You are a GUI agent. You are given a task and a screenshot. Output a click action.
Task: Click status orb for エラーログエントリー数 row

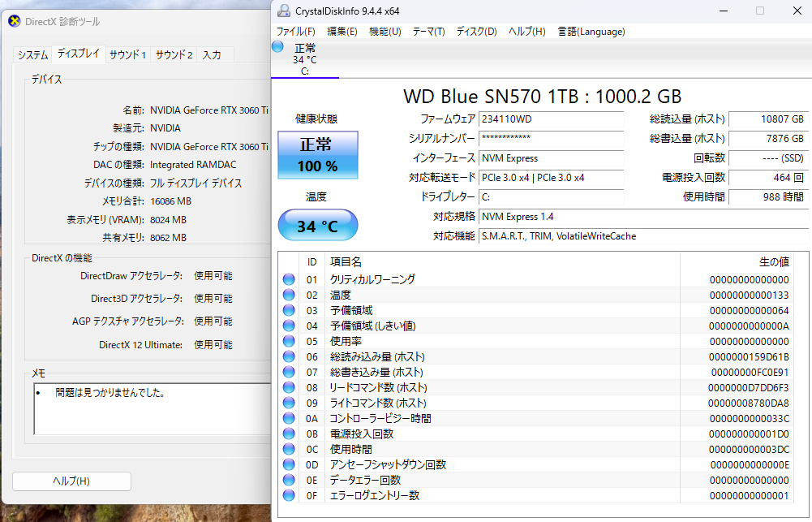tap(289, 495)
